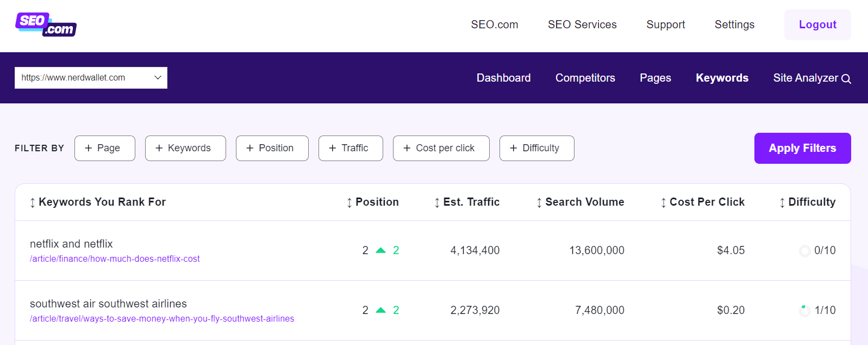Add a Difficulty filter
Viewport: 868px width, 345px height.
point(537,148)
